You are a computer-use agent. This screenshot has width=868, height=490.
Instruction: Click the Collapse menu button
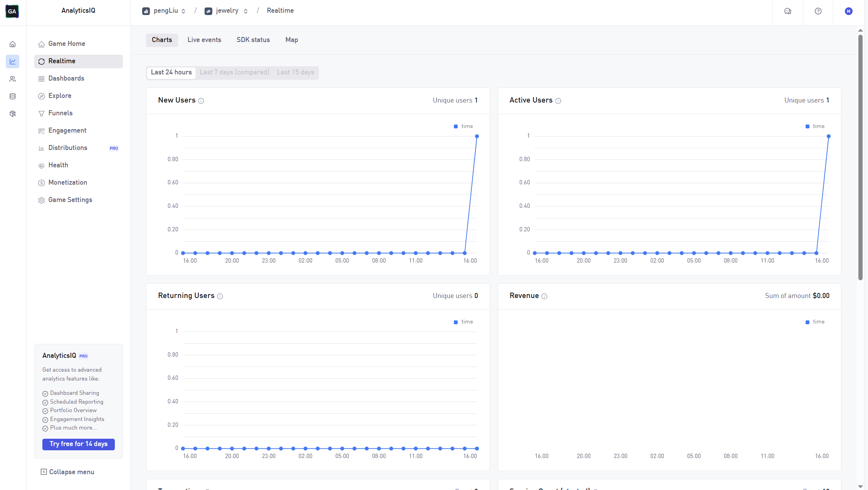68,472
